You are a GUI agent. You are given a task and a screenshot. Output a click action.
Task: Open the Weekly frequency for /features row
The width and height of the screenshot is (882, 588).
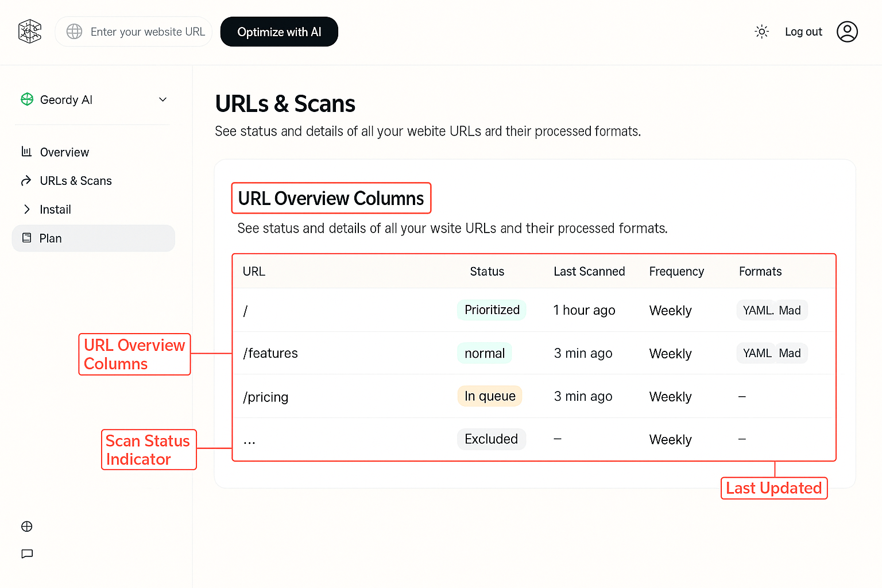point(670,353)
